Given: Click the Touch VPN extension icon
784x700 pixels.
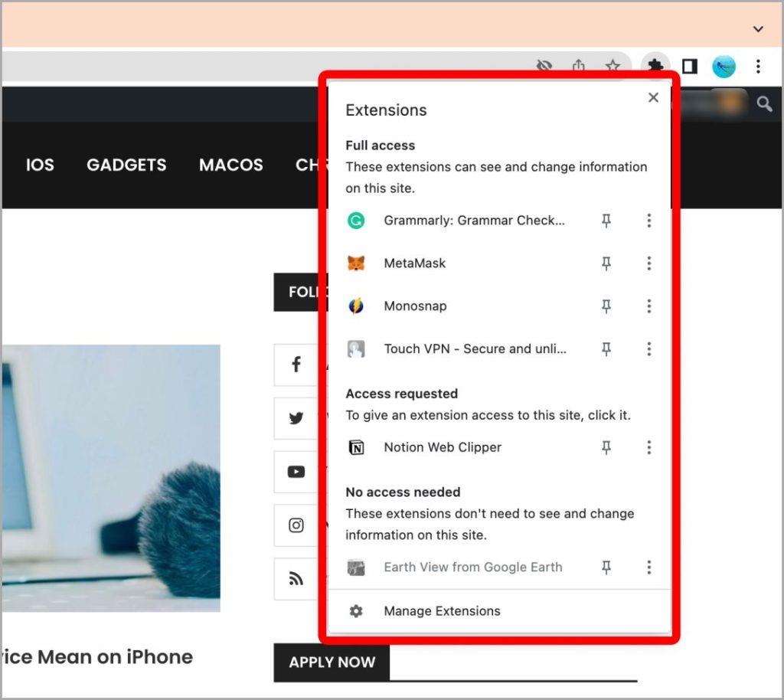Looking at the screenshot, I should [x=356, y=349].
